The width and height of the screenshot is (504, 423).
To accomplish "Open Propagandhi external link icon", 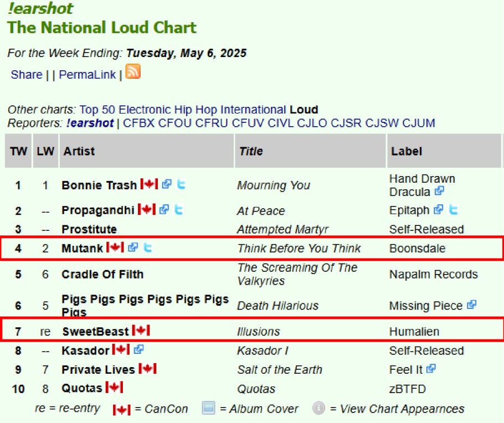I will (164, 210).
